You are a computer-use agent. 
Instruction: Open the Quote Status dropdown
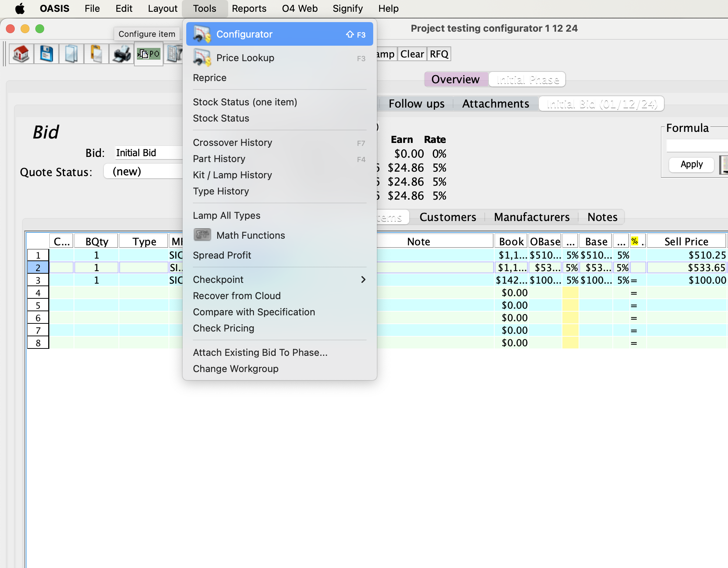pyautogui.click(x=143, y=172)
